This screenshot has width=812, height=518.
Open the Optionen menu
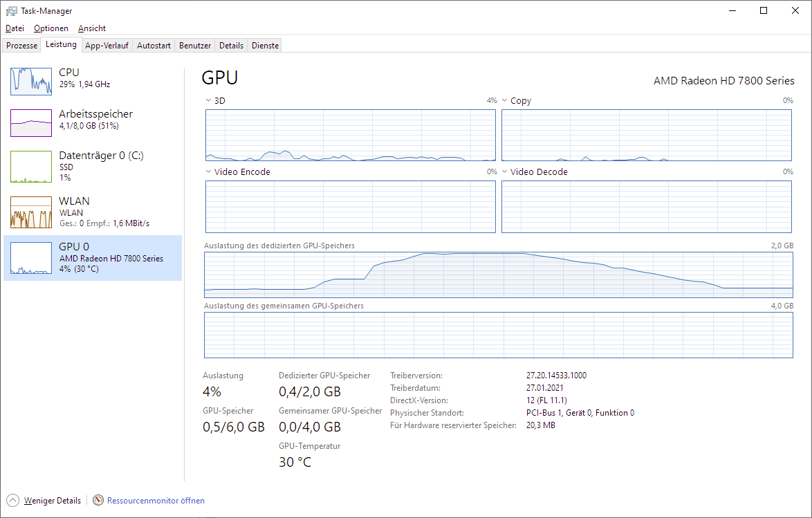(x=50, y=28)
